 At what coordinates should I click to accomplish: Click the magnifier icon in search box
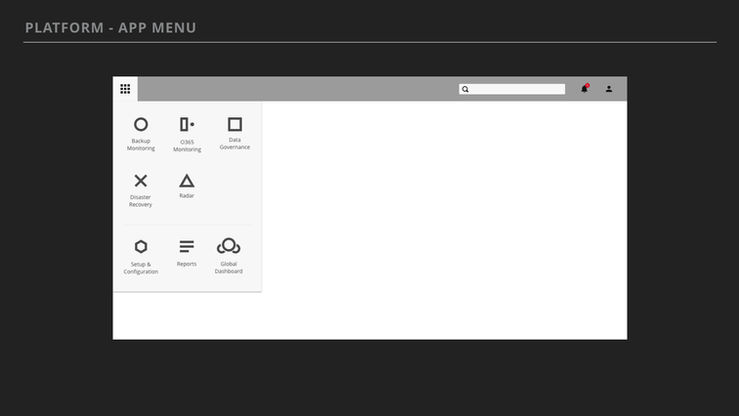465,89
